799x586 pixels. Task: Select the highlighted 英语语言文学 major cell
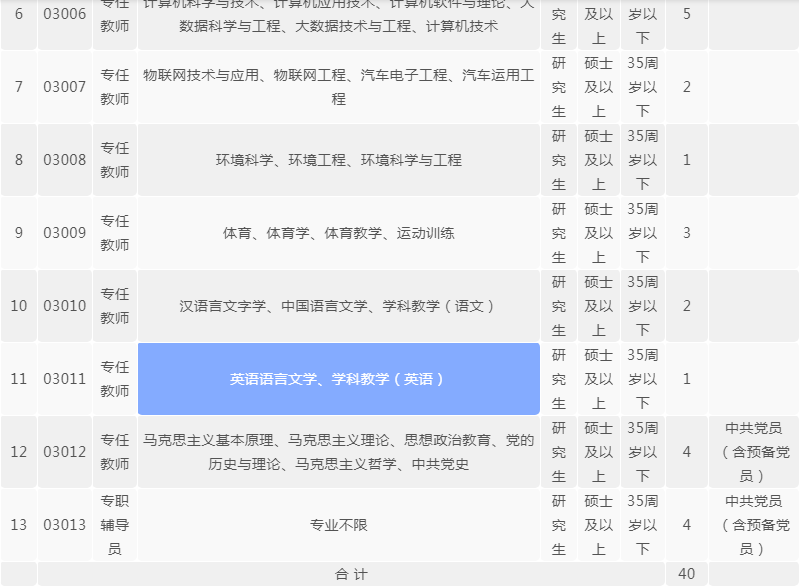pos(339,379)
